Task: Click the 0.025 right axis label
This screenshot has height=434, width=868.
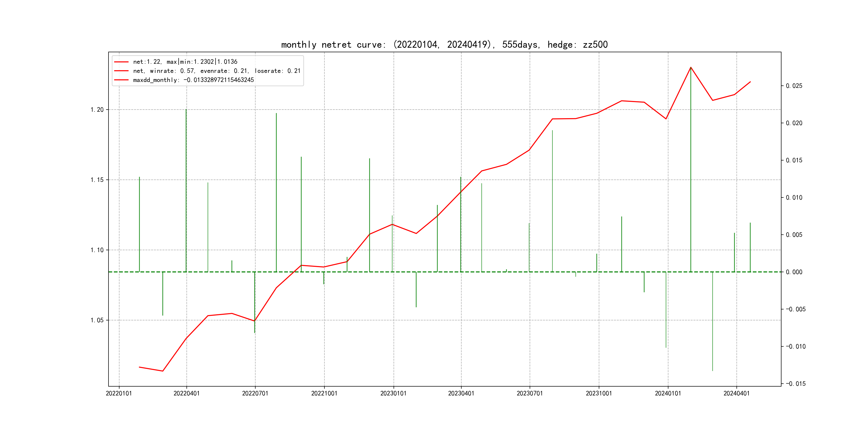Action: (x=794, y=86)
